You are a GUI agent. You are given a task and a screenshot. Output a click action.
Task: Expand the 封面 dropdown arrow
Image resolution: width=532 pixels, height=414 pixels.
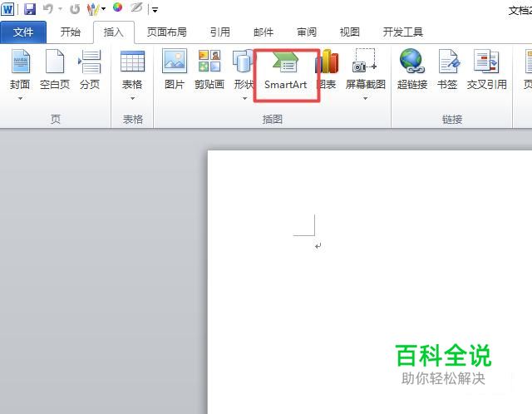pos(20,98)
